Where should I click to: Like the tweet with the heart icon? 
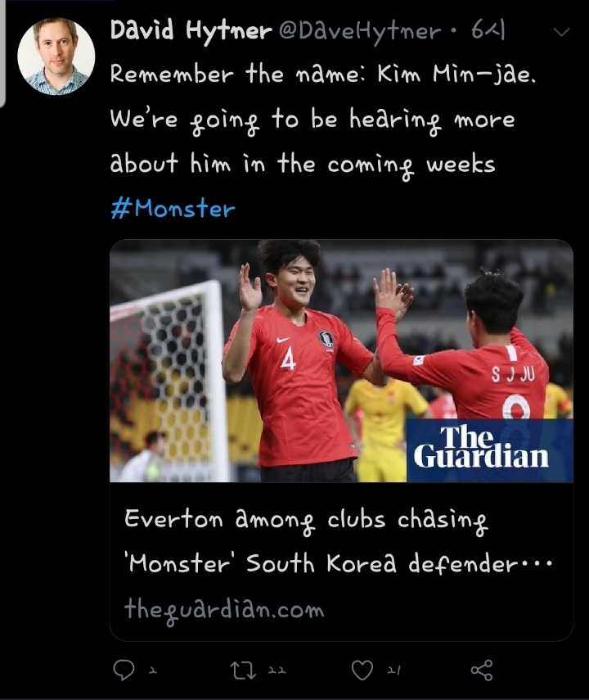362,671
